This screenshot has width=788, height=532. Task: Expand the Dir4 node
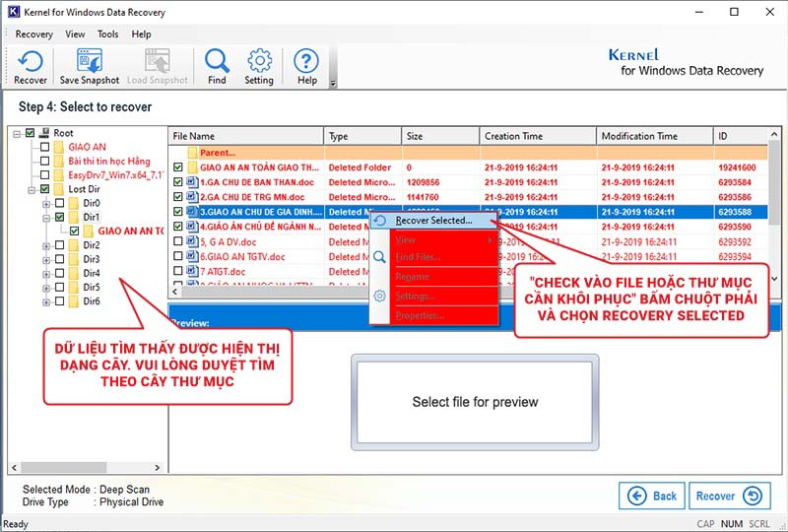tap(46, 274)
